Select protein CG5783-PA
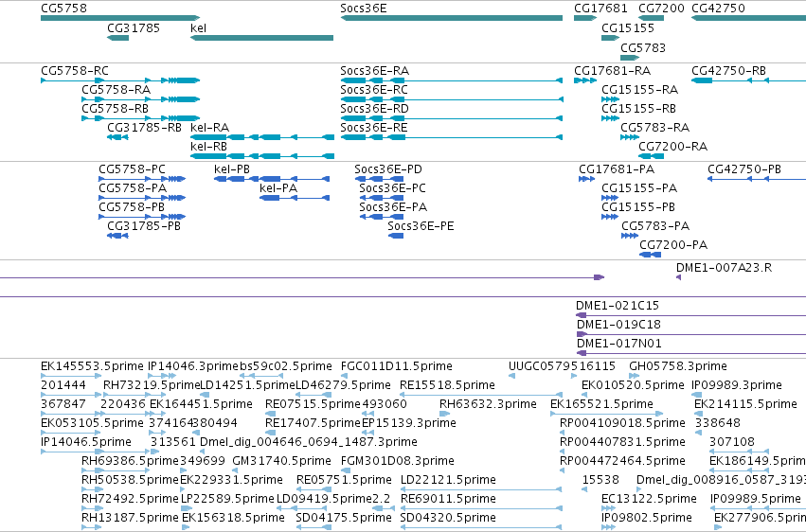 click(x=630, y=236)
